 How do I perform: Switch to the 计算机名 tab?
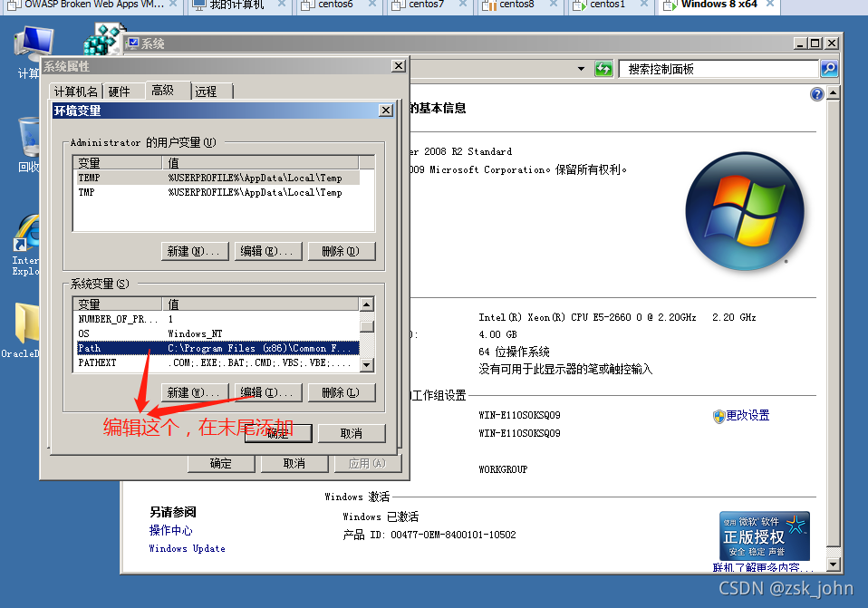tap(76, 92)
